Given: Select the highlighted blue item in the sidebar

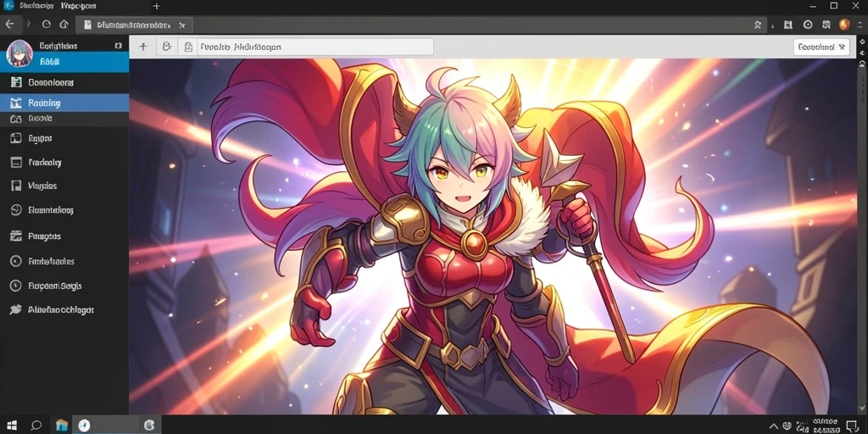Looking at the screenshot, I should pos(64,103).
